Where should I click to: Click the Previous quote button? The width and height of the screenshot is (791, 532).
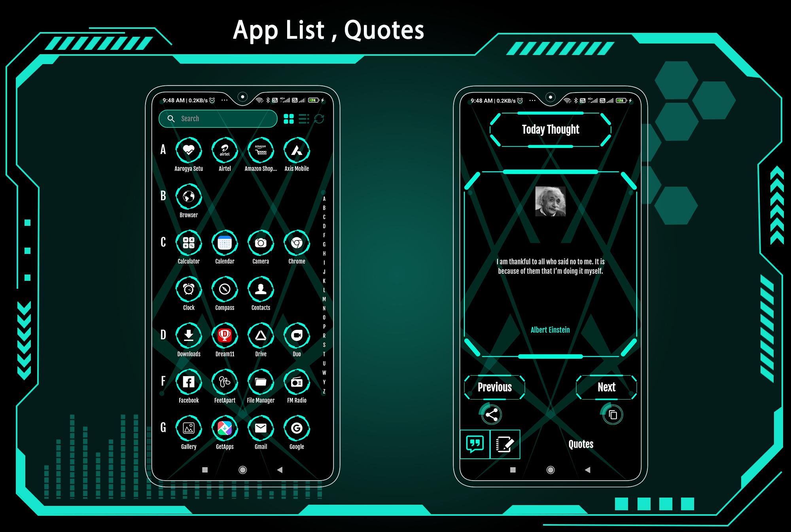(496, 387)
